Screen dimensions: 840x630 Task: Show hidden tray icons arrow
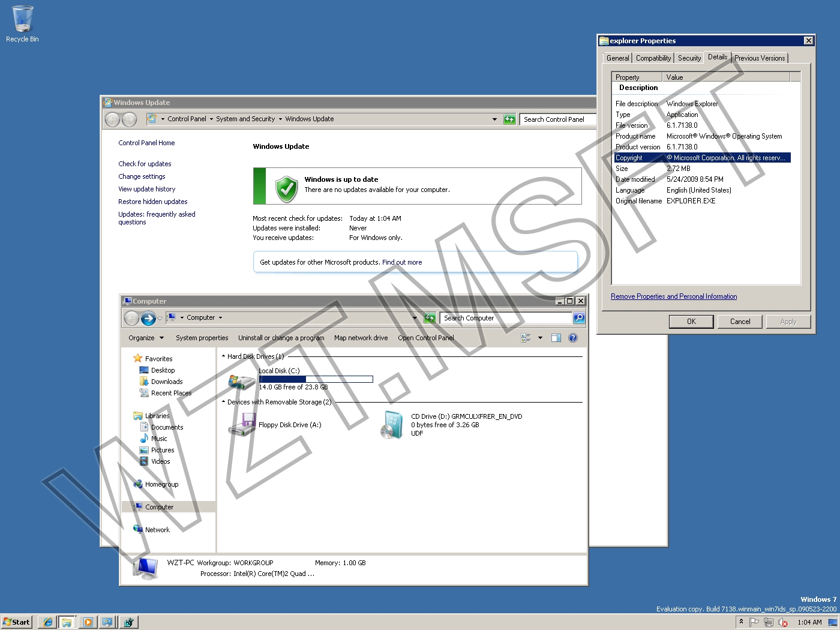[742, 622]
